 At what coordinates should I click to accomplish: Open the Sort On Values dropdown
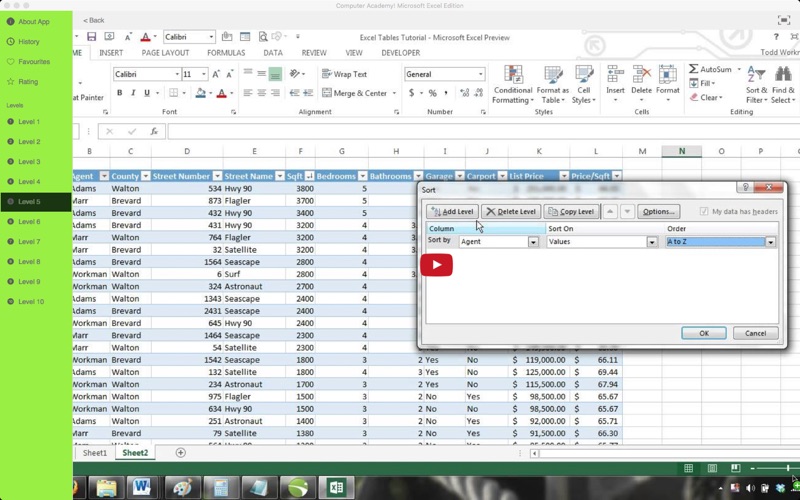[652, 242]
